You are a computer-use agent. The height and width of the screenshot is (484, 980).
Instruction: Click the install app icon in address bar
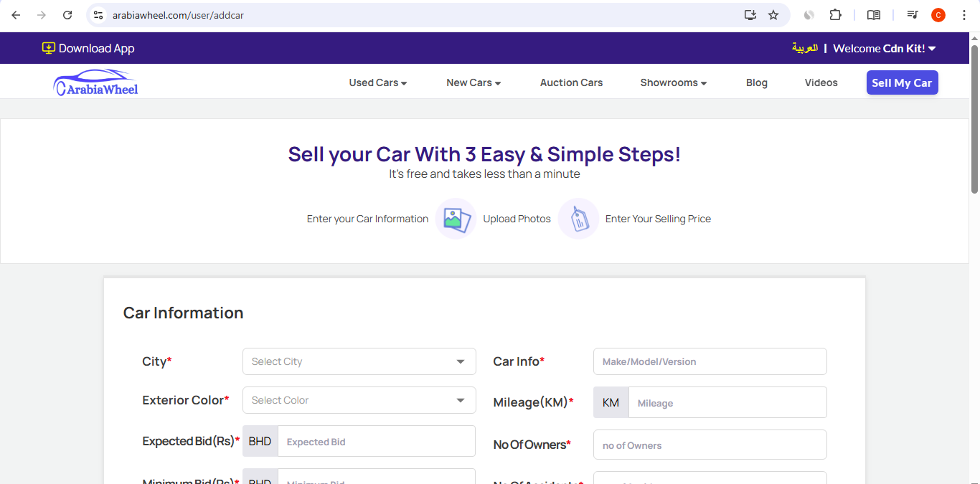[x=750, y=15]
